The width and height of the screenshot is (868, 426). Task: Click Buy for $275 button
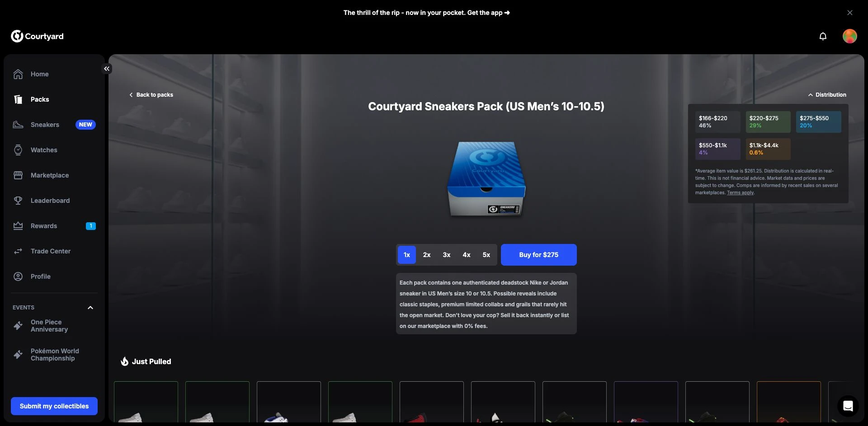tap(539, 255)
